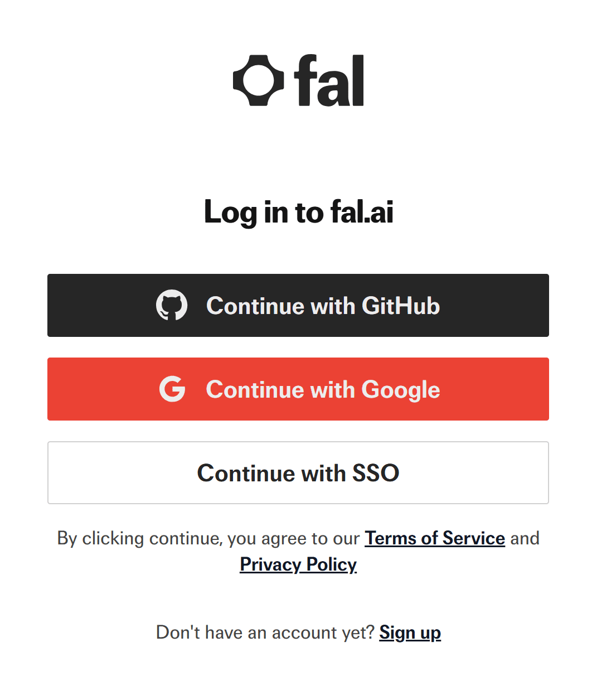592x700 pixels.
Task: Open the Terms of Service link
Action: (x=434, y=538)
